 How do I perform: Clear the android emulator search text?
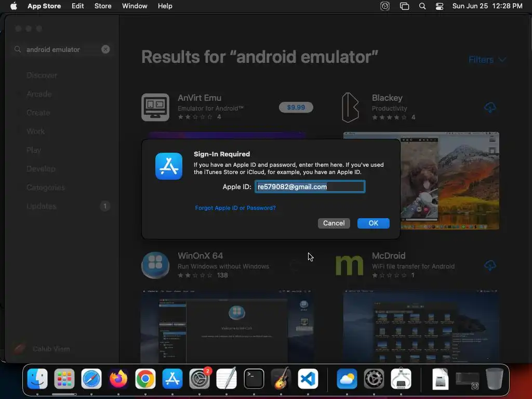click(105, 49)
